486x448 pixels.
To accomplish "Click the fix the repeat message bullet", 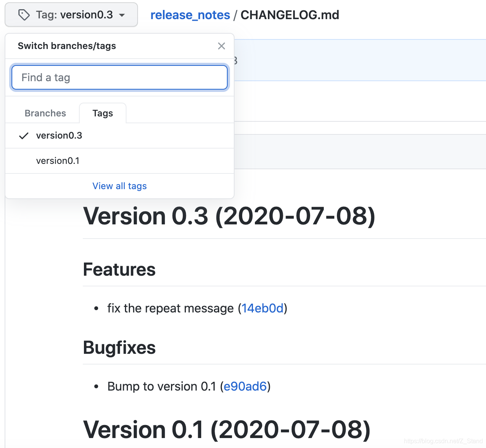I will (171, 308).
